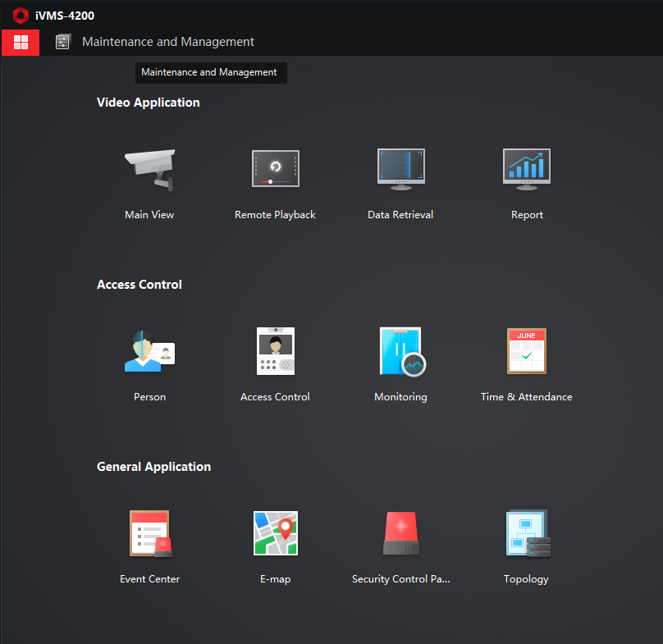Screen dimensions: 663x644
Task: Open the E-map icon
Action: [x=276, y=532]
